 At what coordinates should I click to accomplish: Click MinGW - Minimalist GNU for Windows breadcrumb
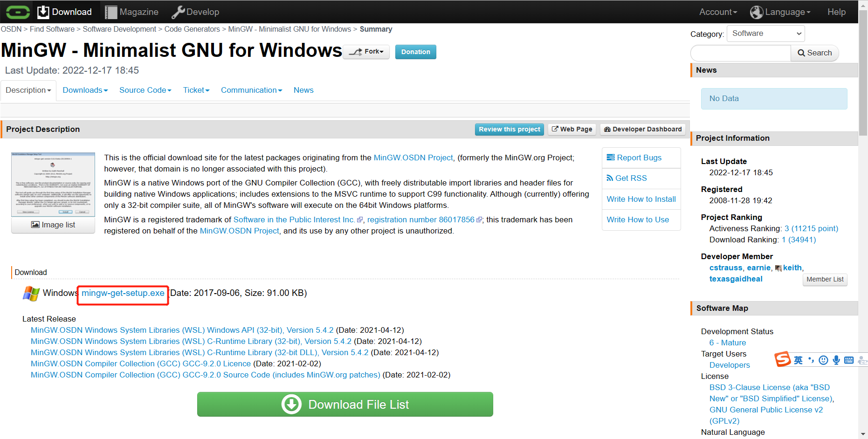(289, 29)
